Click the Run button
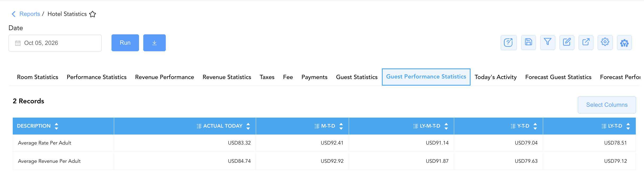 (125, 43)
